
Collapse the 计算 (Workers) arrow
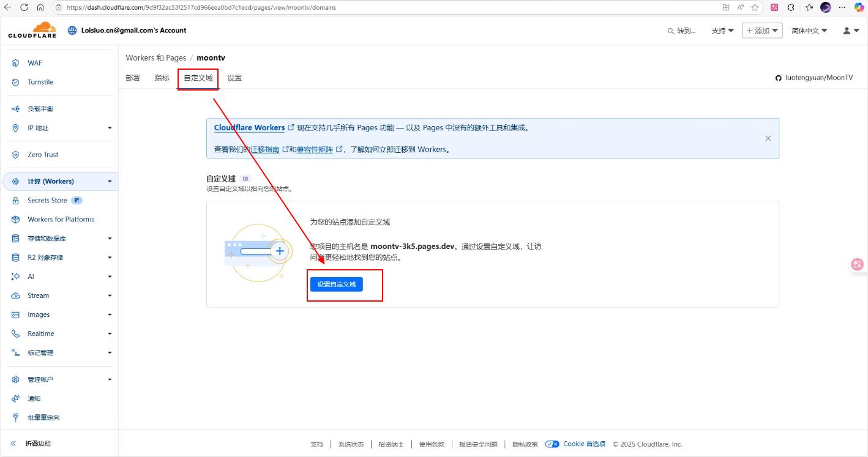point(110,182)
